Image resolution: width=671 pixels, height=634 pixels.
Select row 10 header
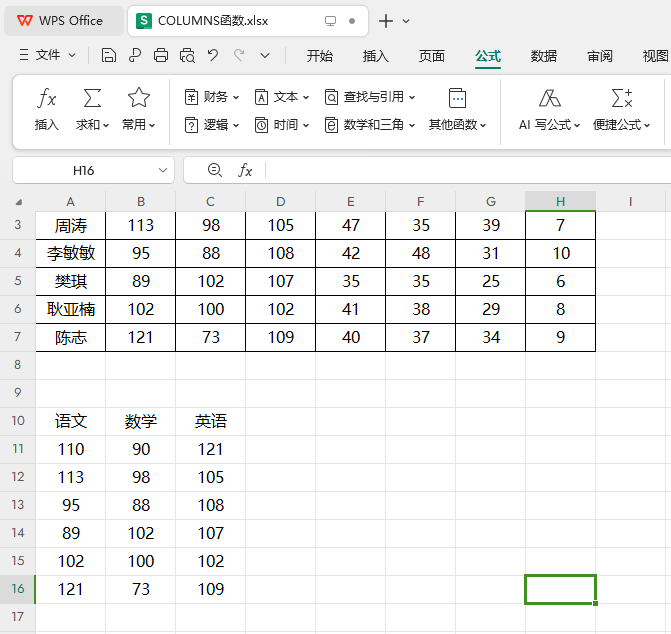18,421
